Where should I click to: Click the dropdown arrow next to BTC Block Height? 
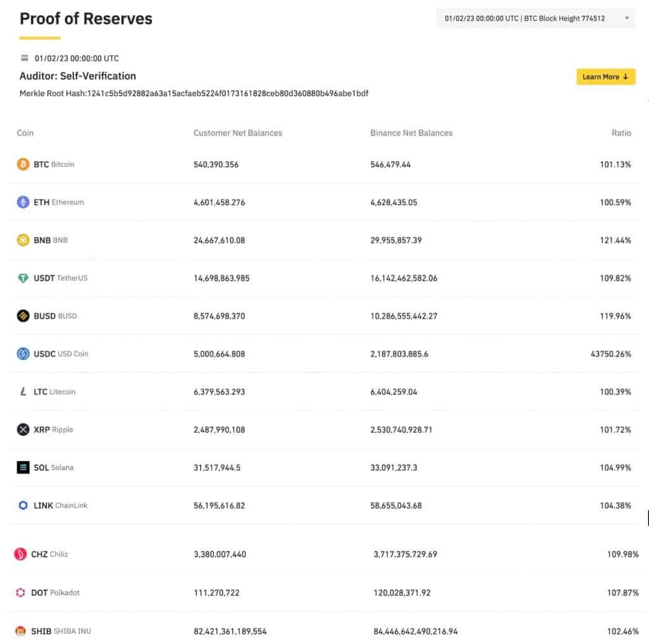point(627,18)
